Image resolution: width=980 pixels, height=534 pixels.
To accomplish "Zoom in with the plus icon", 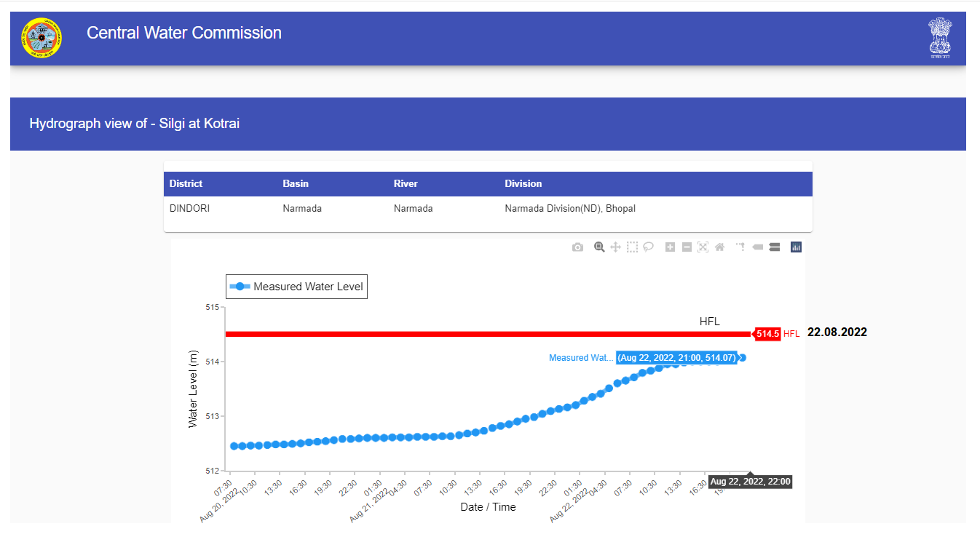I will click(x=671, y=247).
